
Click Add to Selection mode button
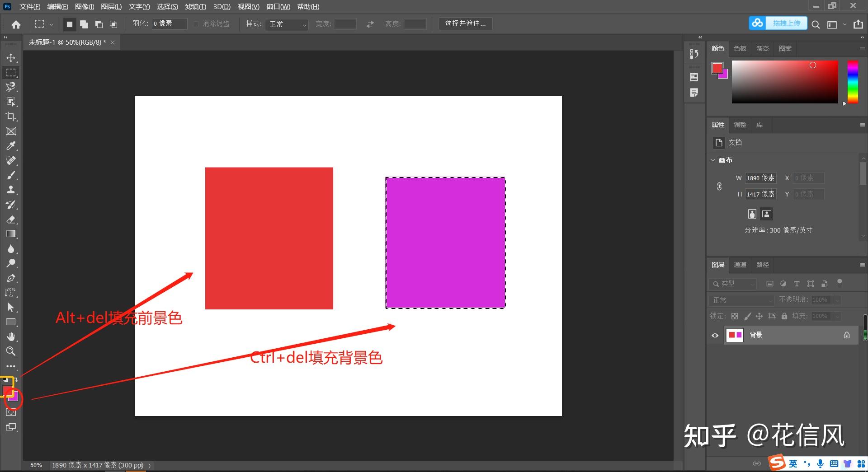click(x=84, y=24)
